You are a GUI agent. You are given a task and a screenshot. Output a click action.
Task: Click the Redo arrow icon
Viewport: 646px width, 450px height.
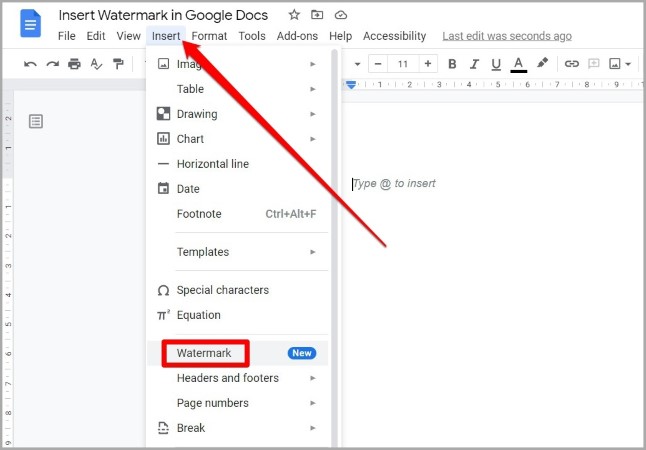52,64
